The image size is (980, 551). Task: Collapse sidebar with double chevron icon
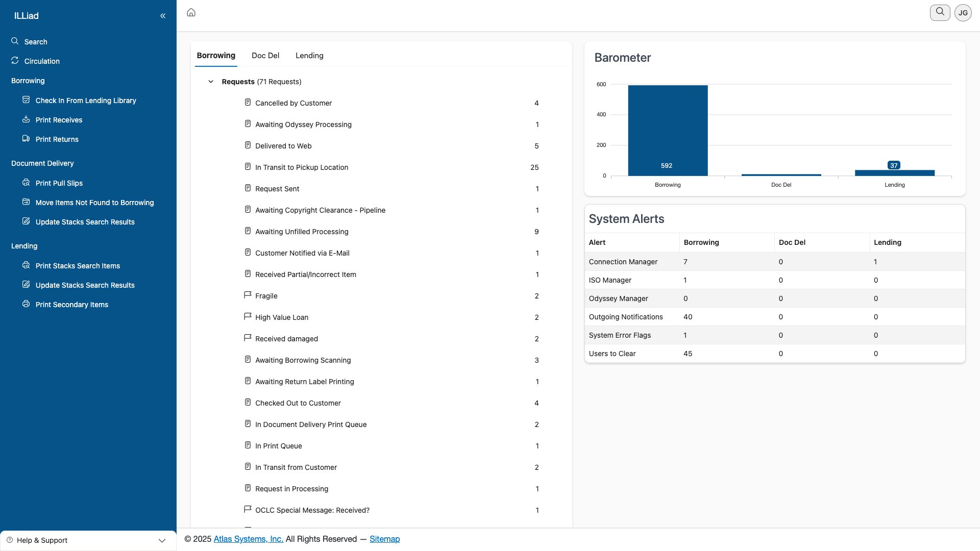(163, 16)
